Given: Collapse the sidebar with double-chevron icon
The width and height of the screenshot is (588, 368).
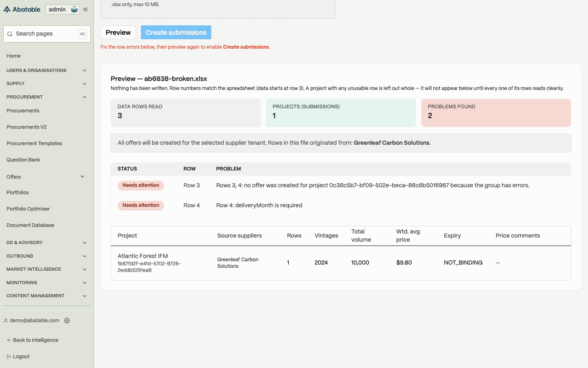Looking at the screenshot, I should coord(85,9).
